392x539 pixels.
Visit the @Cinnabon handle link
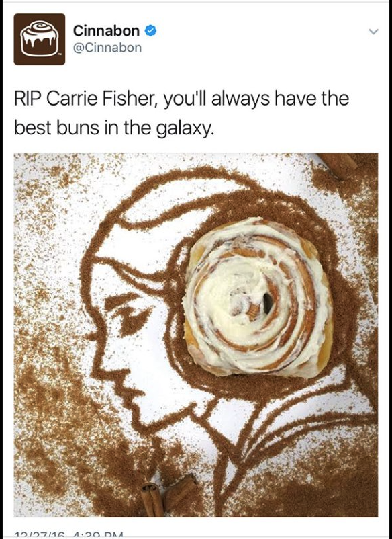(x=107, y=48)
